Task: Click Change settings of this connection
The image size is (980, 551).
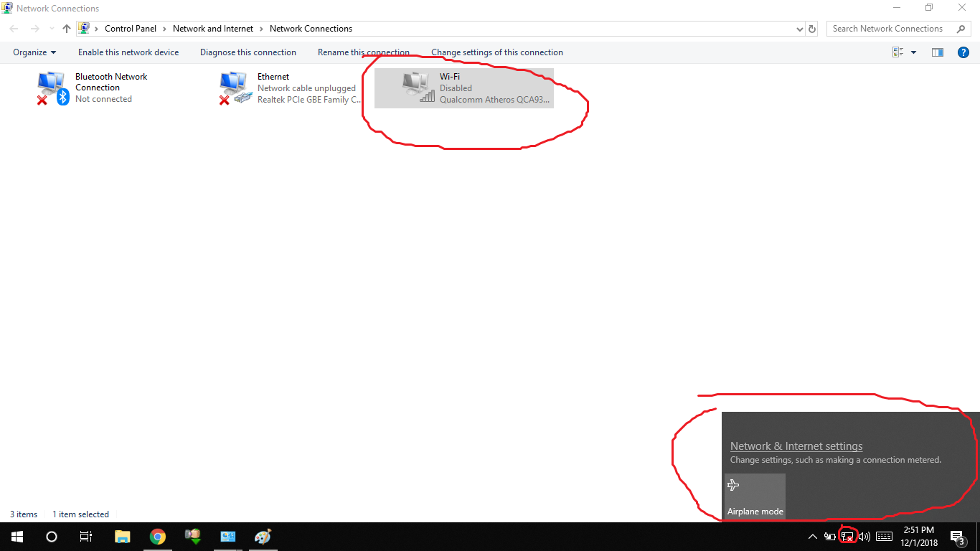Action: click(497, 52)
